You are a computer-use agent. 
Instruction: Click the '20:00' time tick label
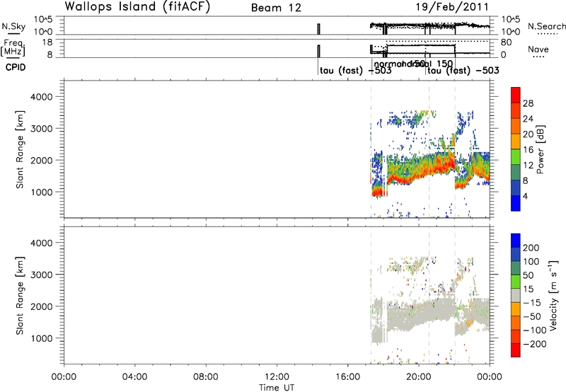coord(418,377)
